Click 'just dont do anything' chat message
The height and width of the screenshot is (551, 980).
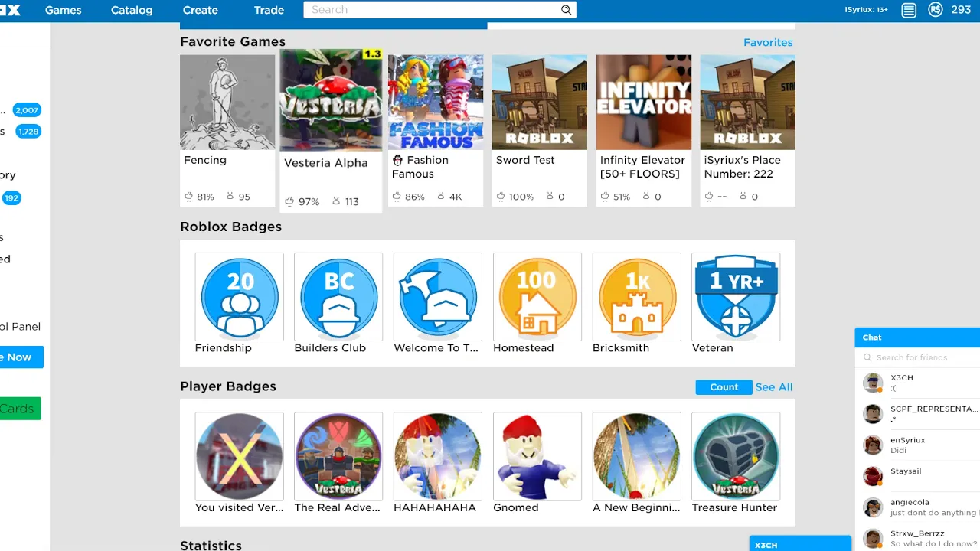[933, 513]
